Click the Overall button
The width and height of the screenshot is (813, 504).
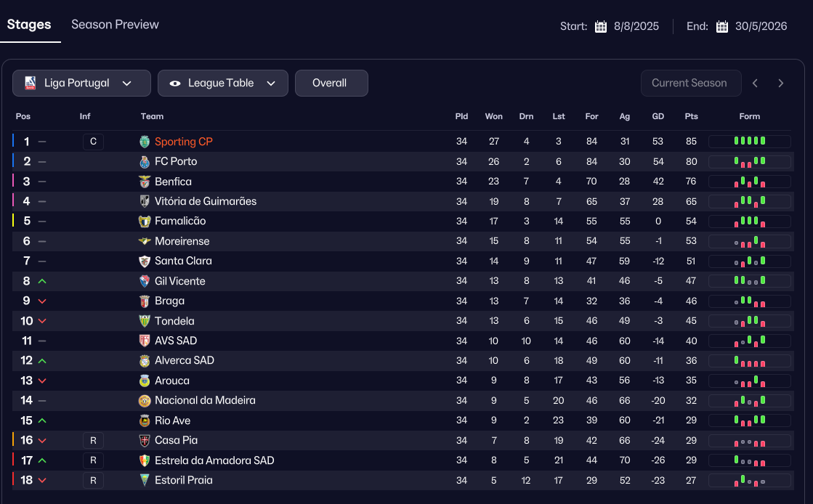click(331, 84)
